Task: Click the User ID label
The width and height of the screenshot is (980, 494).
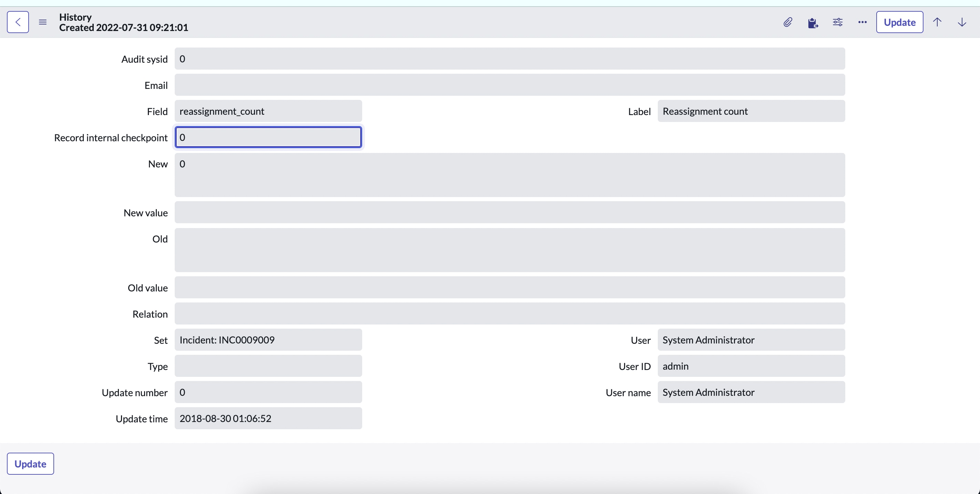Action: coord(635,366)
